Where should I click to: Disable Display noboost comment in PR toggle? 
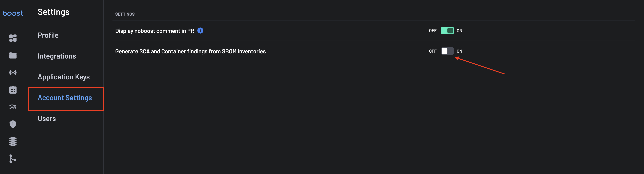447,31
